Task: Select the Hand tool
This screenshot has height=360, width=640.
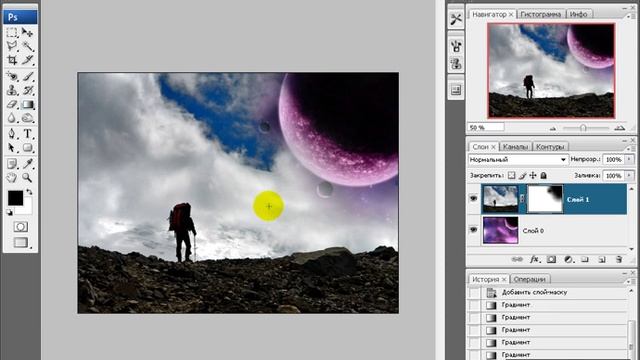Action: (x=12, y=178)
